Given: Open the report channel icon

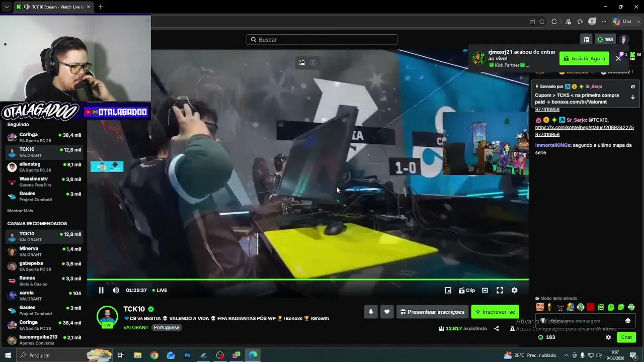Looking at the screenshot, I should click(512, 328).
